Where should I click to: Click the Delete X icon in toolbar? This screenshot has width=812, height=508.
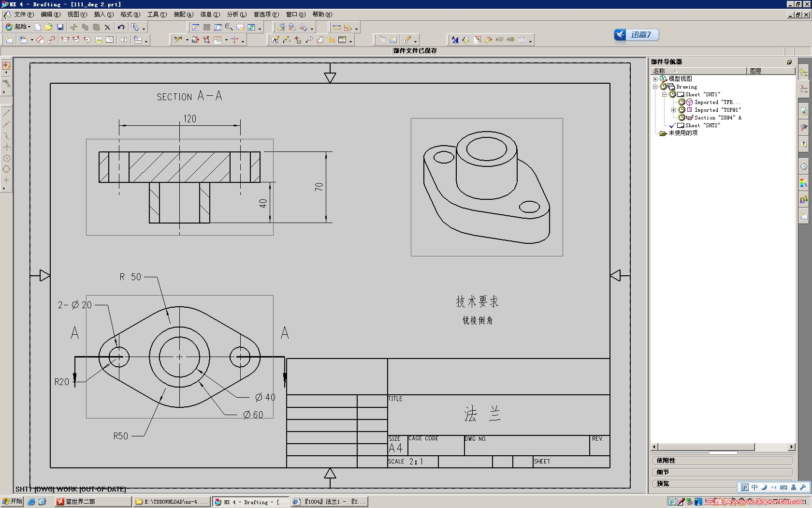pyautogui.click(x=107, y=27)
